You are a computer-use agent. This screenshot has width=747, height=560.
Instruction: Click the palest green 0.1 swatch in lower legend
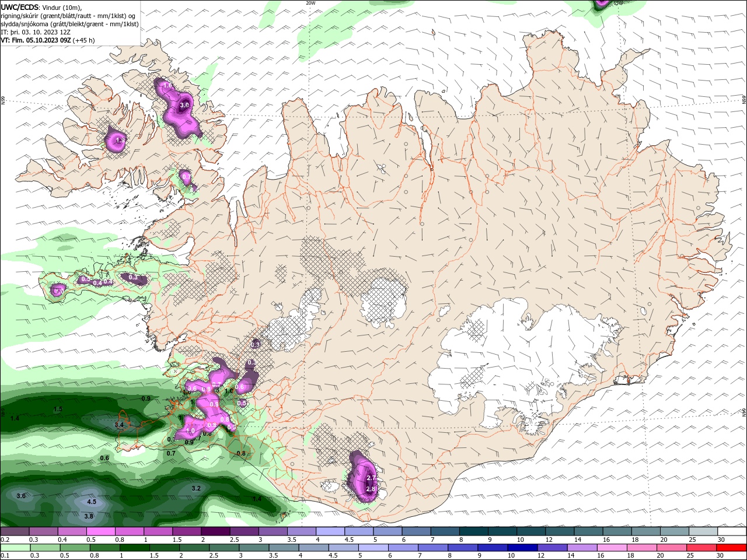[x=15, y=548]
